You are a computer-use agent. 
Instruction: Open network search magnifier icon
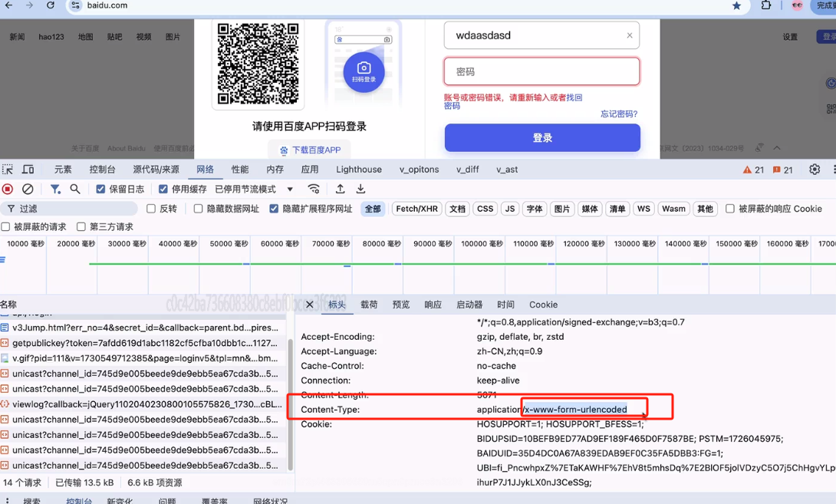coord(75,189)
